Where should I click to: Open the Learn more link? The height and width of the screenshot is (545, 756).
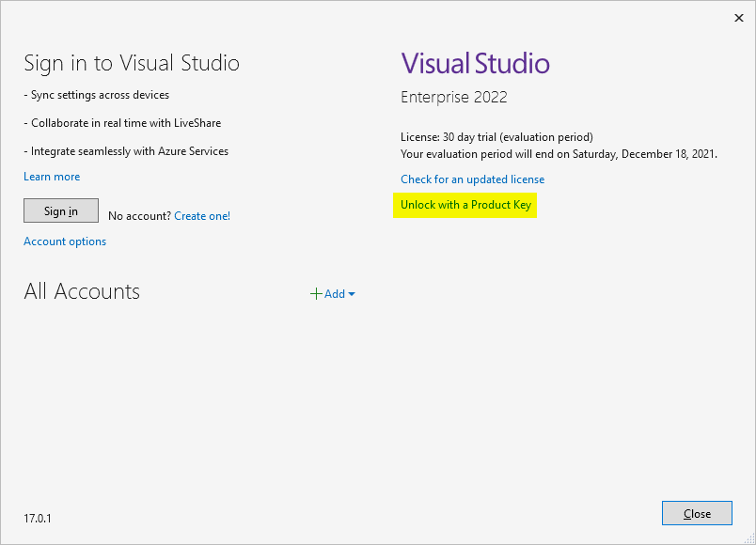tap(52, 177)
